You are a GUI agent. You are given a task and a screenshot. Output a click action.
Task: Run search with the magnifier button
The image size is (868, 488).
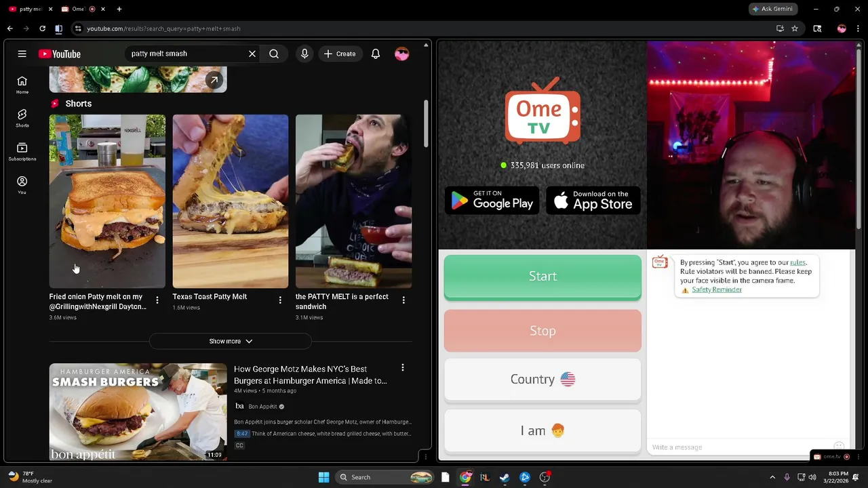(x=274, y=54)
